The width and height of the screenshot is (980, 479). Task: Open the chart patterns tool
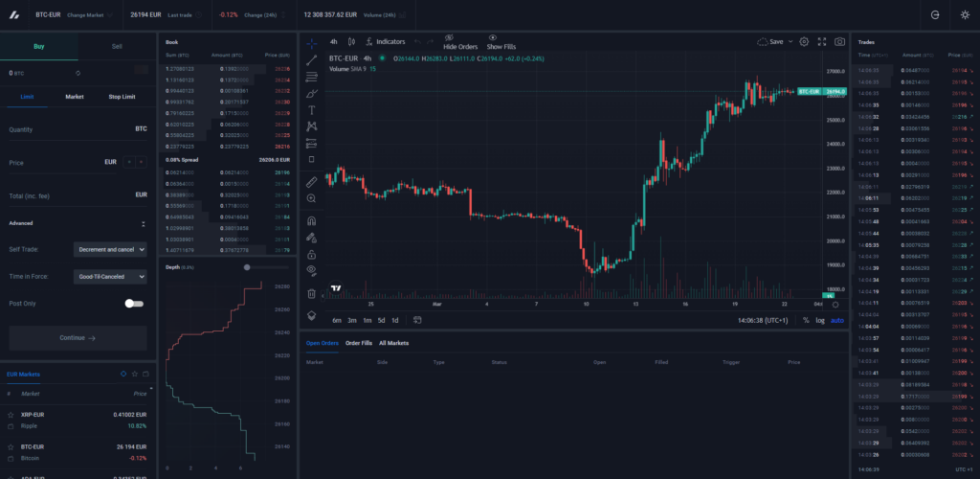click(x=311, y=126)
